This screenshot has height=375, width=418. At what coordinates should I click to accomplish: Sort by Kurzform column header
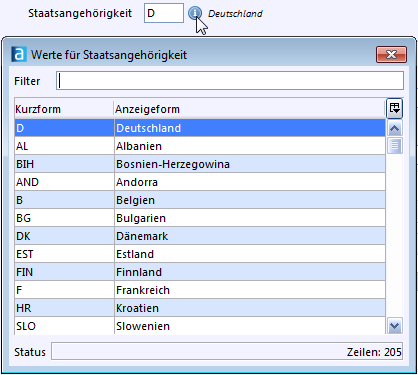(64, 109)
